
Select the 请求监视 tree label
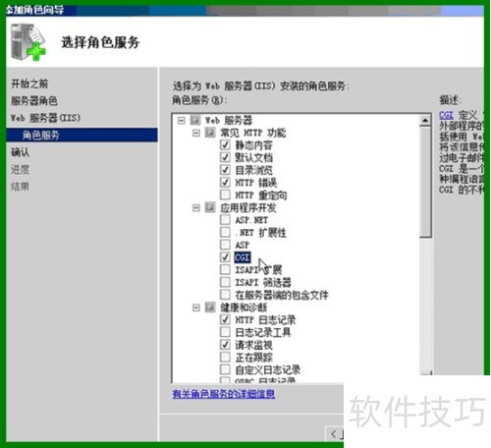253,345
